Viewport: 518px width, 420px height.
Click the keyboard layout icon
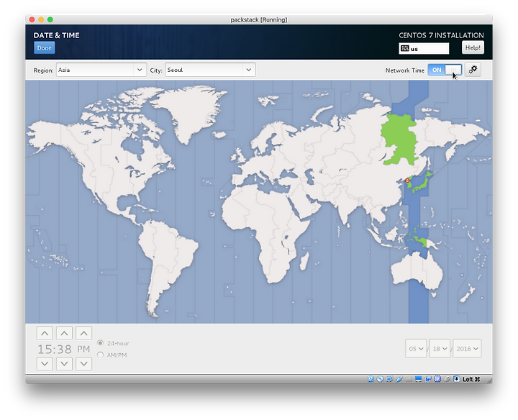coord(404,48)
